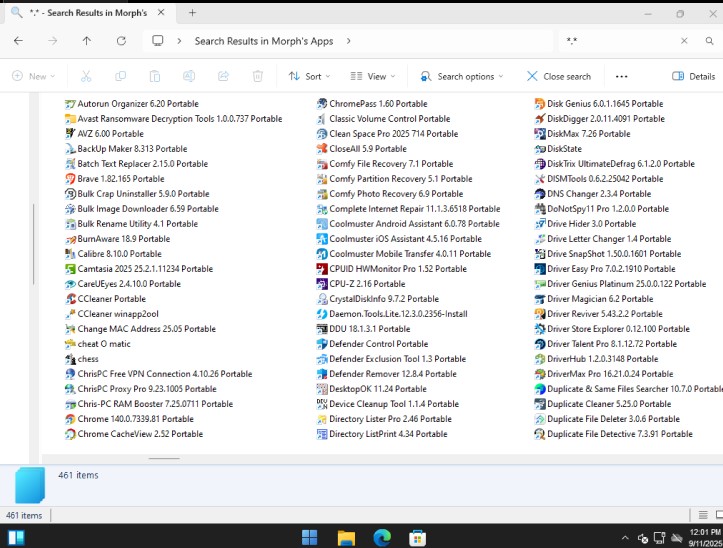Viewport: 723px width, 548px height.
Task: Click the Share toolbar icon
Action: [x=224, y=76]
